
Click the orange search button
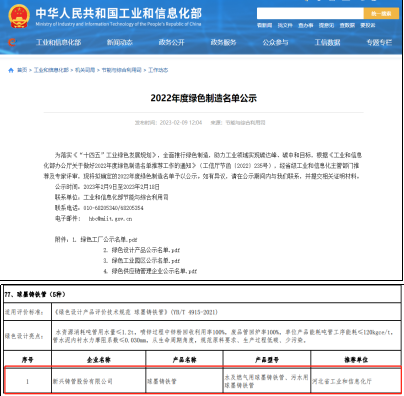[x=381, y=14]
